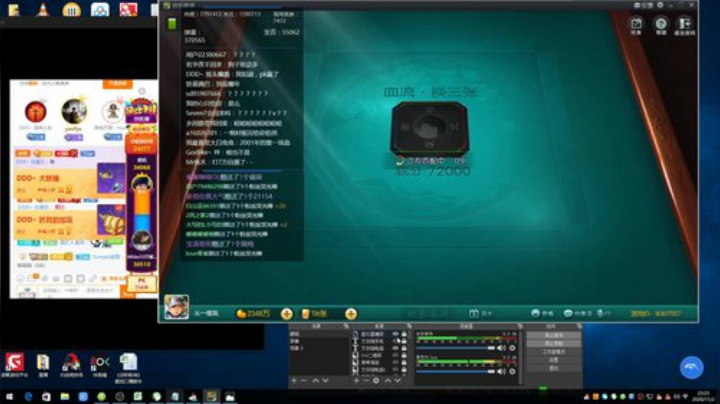
Task: Click the green battery icon above chat
Action: point(172,24)
